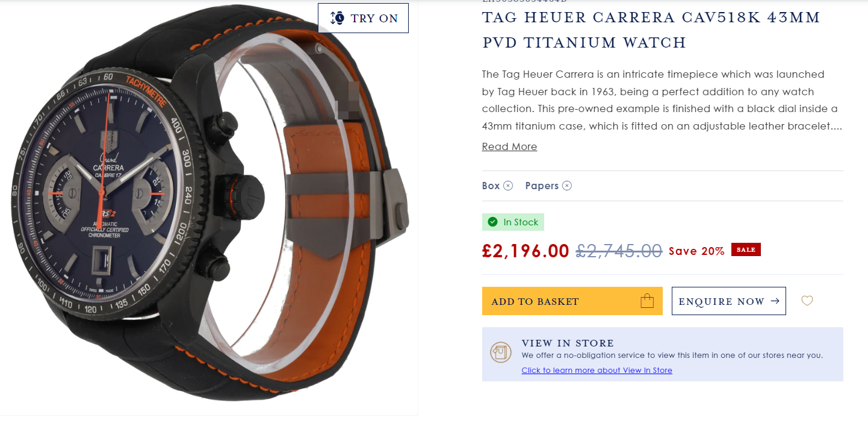The height and width of the screenshot is (426, 868).
Task: Click the circled x icon beside Box
Action: point(508,186)
